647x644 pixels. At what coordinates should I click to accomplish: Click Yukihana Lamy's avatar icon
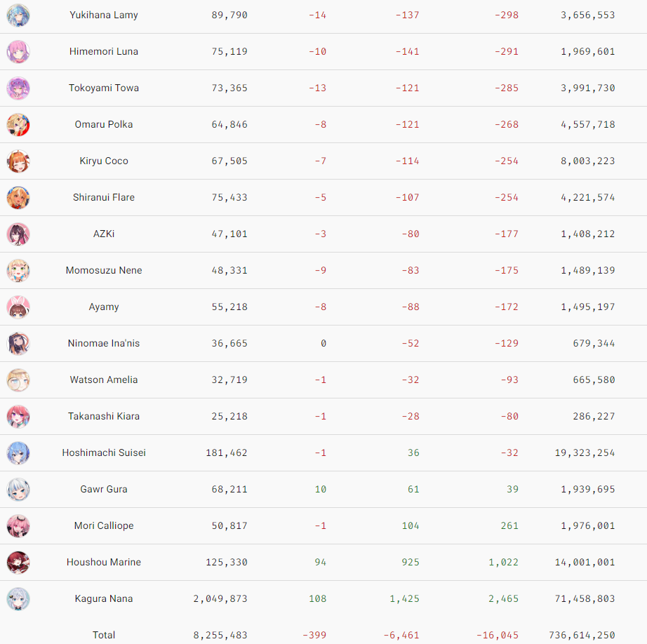(x=18, y=15)
